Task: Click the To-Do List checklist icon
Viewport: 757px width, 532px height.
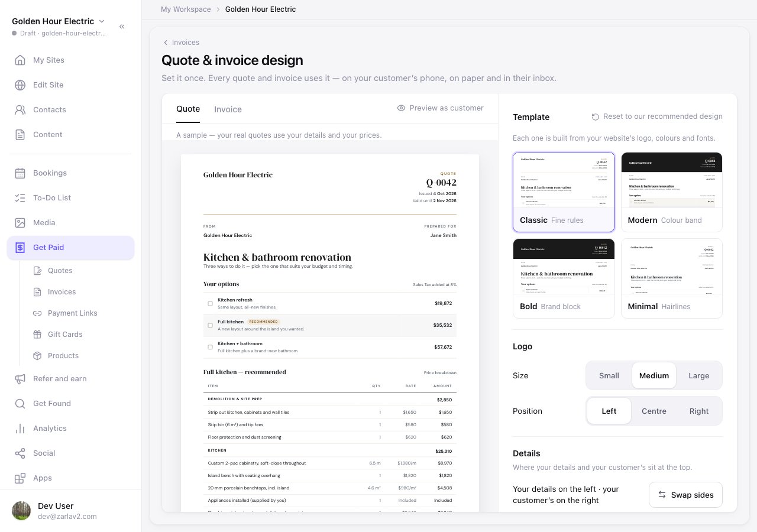Action: coord(20,198)
